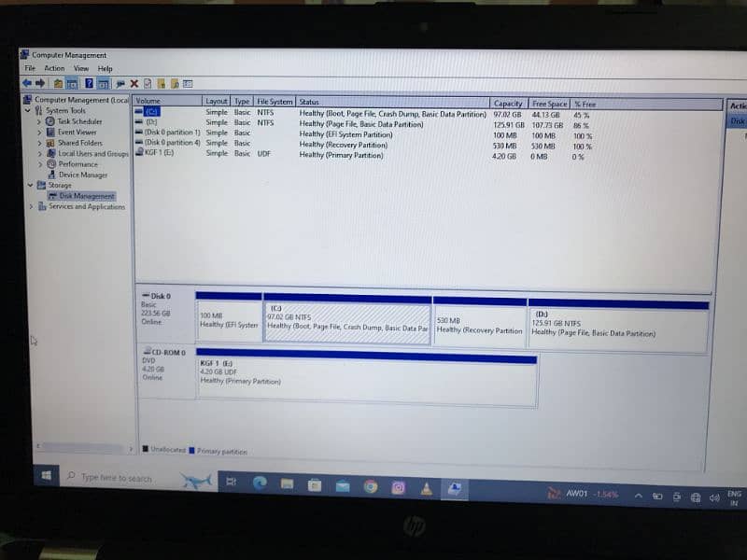Open the File menu
Image resolution: width=747 pixels, height=560 pixels.
coord(30,68)
